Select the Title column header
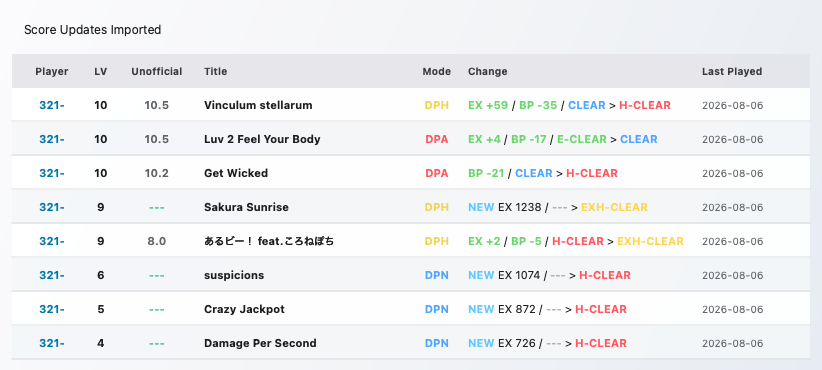Screen dimensions: 822x370 pyautogui.click(x=215, y=71)
